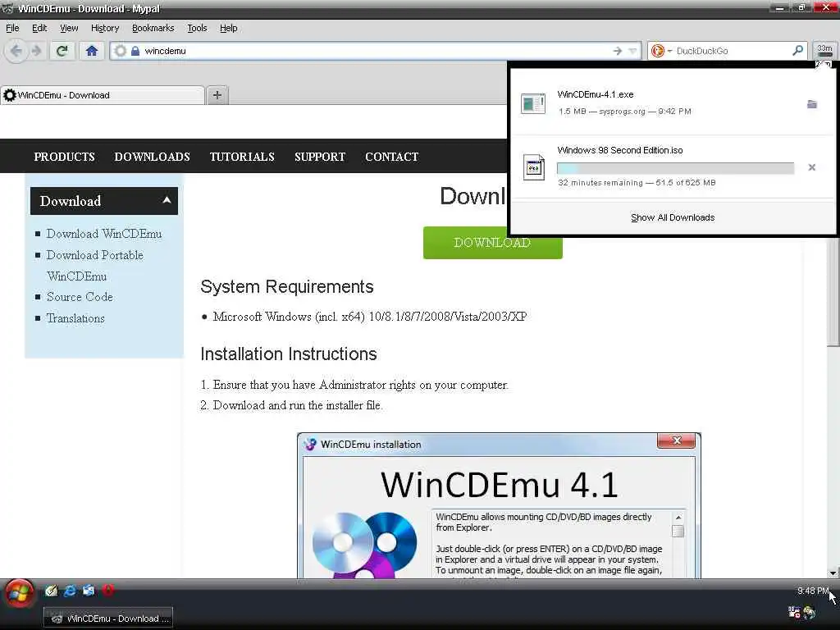
Task: Open the Translations sidebar link
Action: point(75,318)
